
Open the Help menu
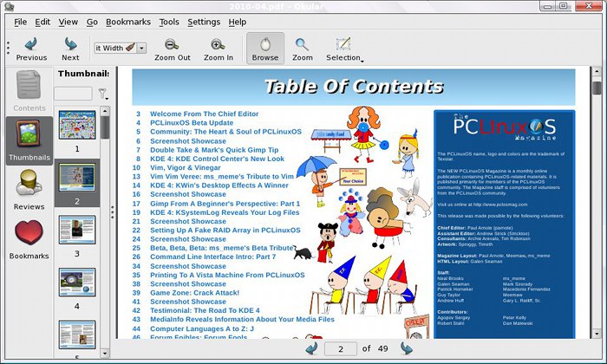point(238,22)
